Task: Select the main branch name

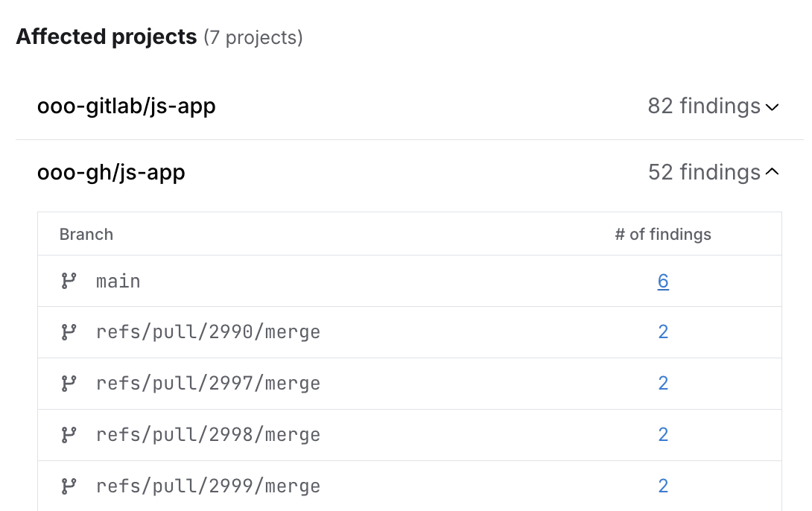Action: [x=118, y=282]
